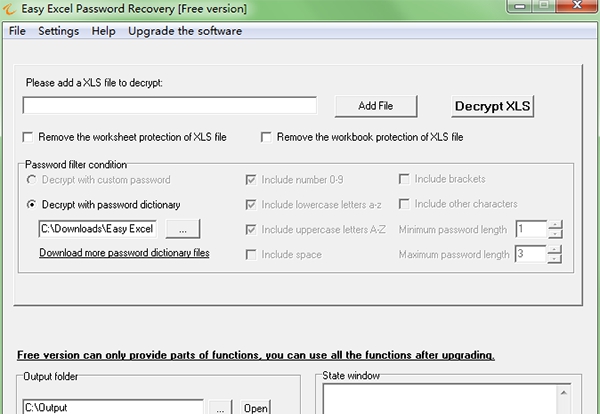Click inside the State window box
Screen dimensions: 600x414
click(440, 399)
